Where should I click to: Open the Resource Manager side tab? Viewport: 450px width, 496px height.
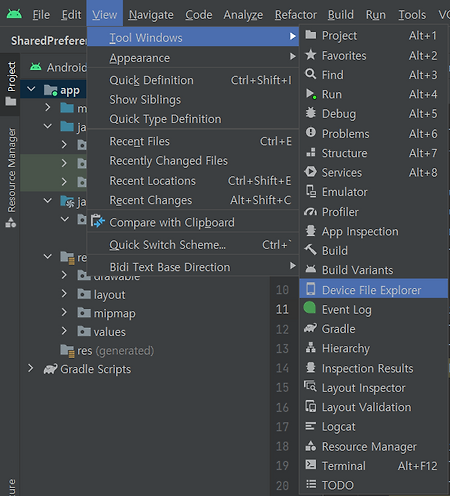click(11, 177)
